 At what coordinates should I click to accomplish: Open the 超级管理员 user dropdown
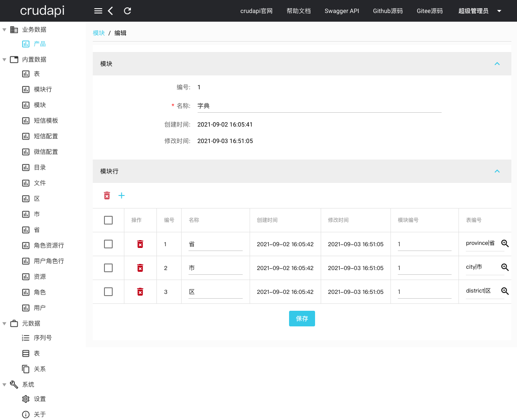(x=480, y=11)
